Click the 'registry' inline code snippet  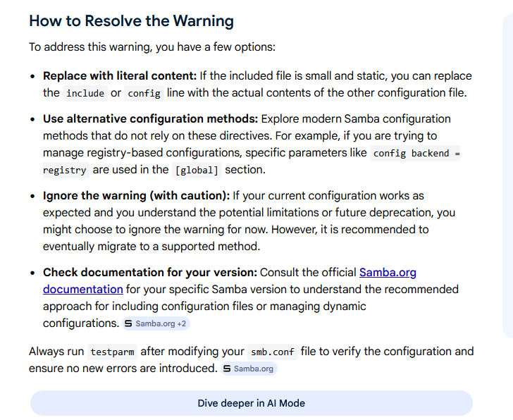[x=65, y=170]
